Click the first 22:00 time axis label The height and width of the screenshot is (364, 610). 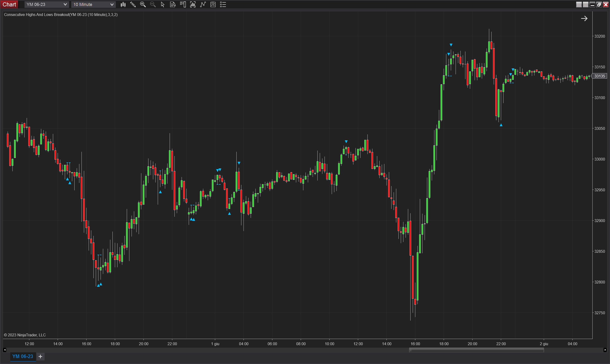click(x=172, y=344)
